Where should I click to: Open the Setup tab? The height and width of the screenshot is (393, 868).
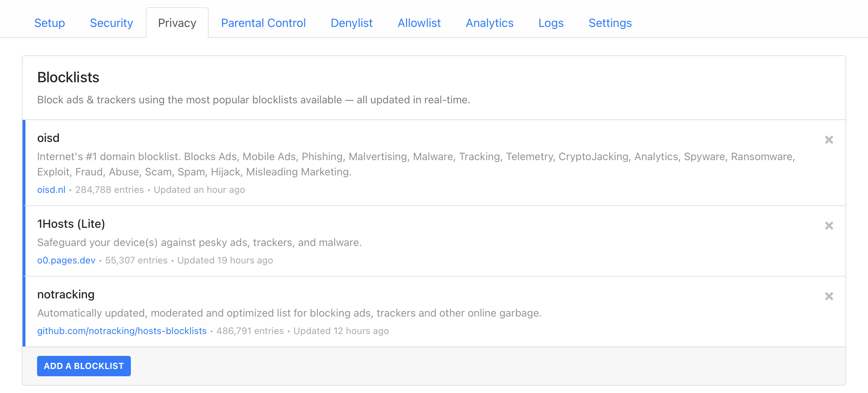(49, 23)
